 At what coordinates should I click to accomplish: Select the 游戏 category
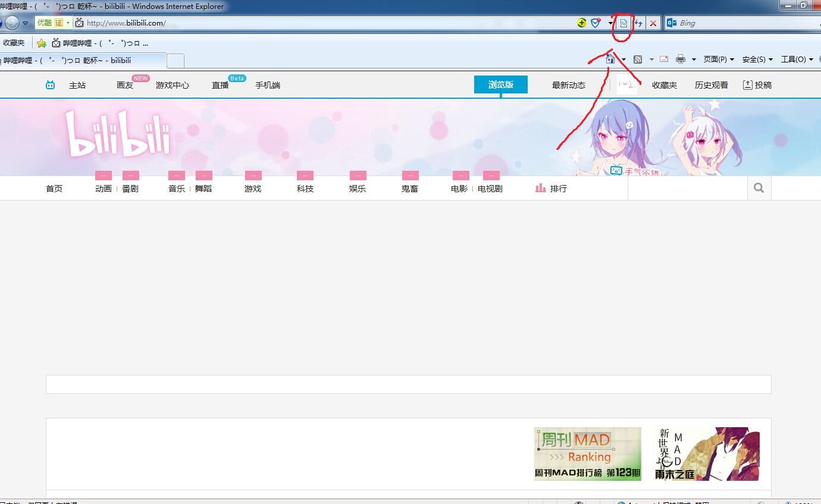click(x=253, y=189)
